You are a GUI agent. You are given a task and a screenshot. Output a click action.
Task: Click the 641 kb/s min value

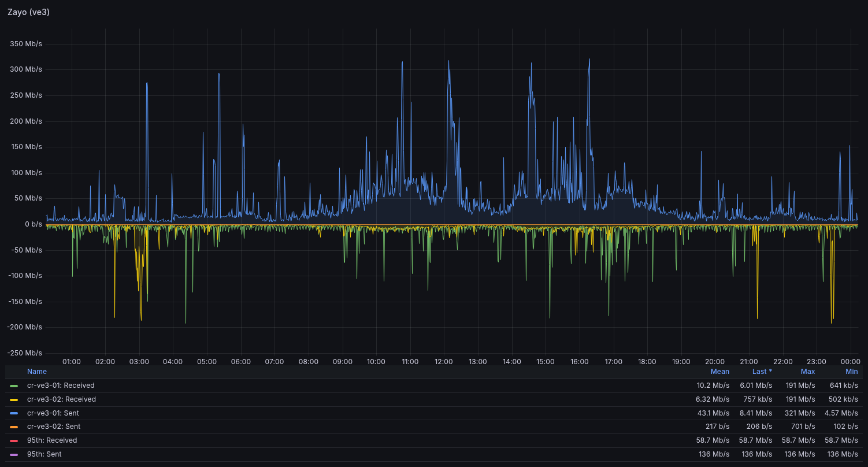point(844,386)
